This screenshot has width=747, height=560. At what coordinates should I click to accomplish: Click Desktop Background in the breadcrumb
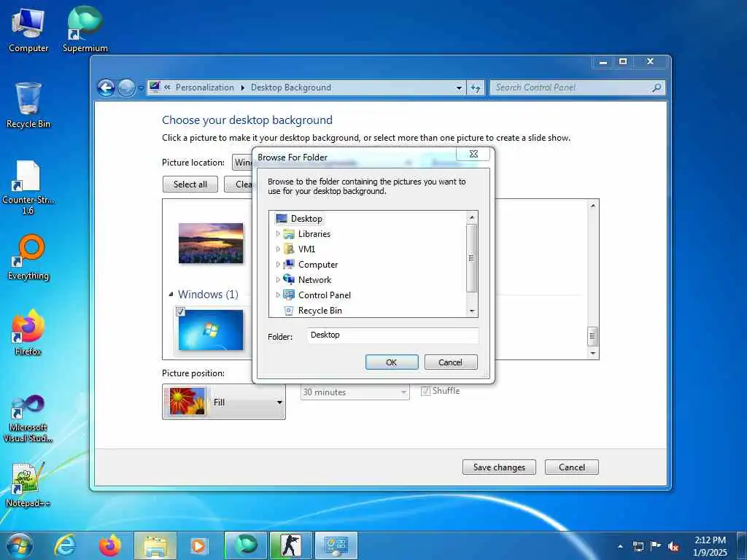click(290, 87)
